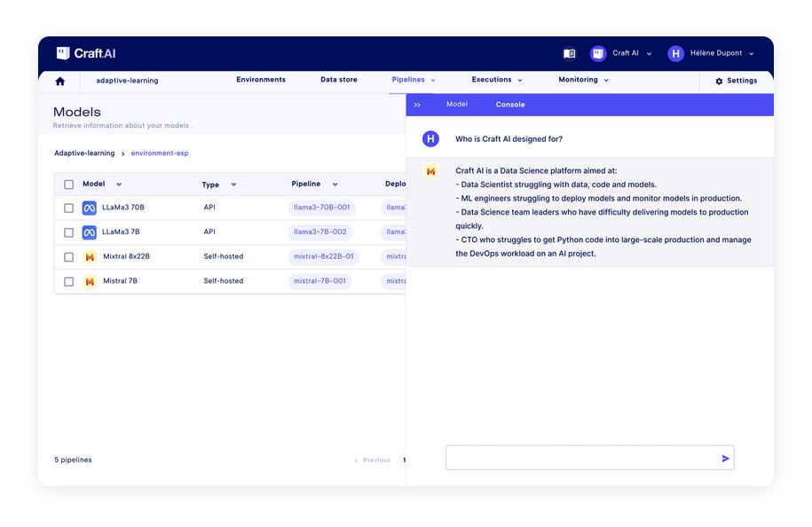Click the home icon in navigation bar
812x527 pixels.
coord(59,81)
